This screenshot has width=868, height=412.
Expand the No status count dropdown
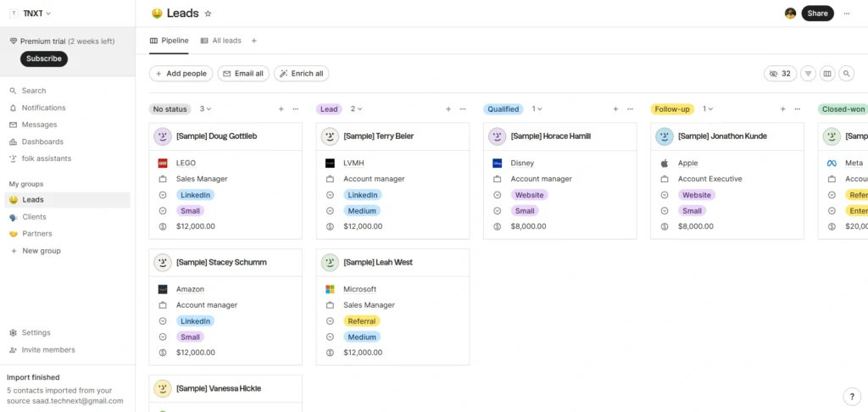(205, 109)
